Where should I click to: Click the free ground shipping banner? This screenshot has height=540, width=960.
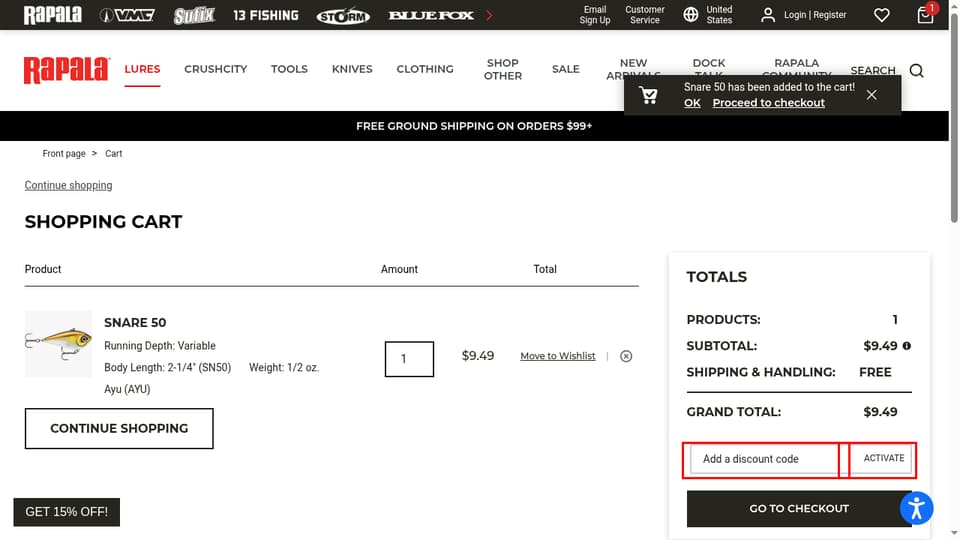coord(474,126)
